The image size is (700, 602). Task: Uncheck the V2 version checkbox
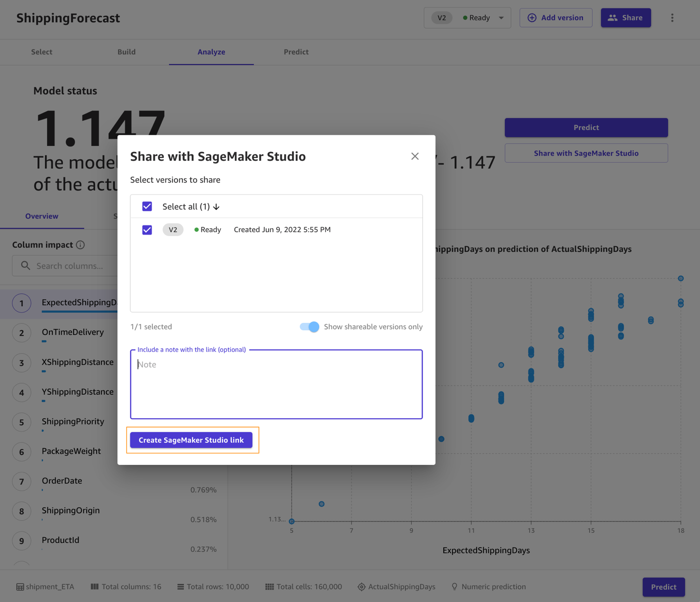(147, 230)
